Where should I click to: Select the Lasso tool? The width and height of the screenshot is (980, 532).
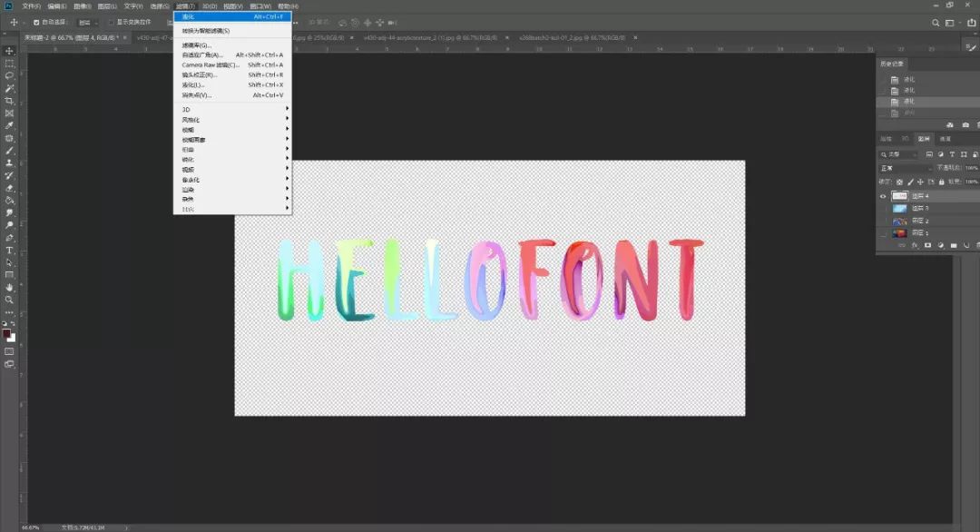tap(10, 76)
